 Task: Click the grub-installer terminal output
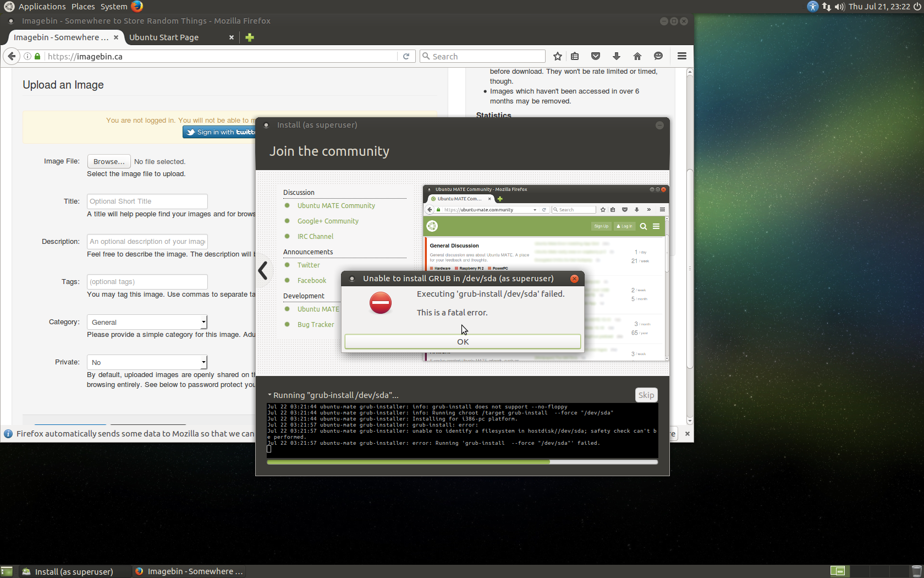pos(462,430)
